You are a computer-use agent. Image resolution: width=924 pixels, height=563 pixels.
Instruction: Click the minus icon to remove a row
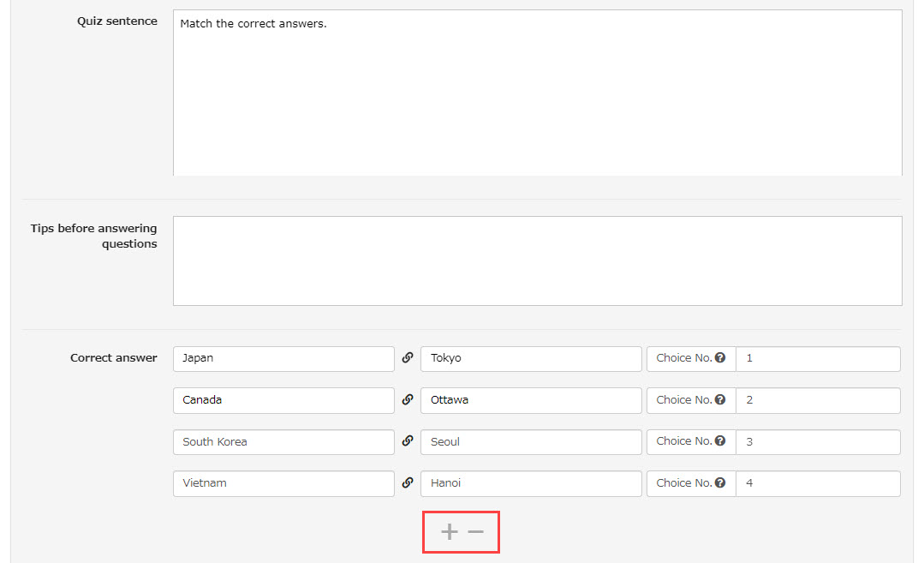(476, 532)
